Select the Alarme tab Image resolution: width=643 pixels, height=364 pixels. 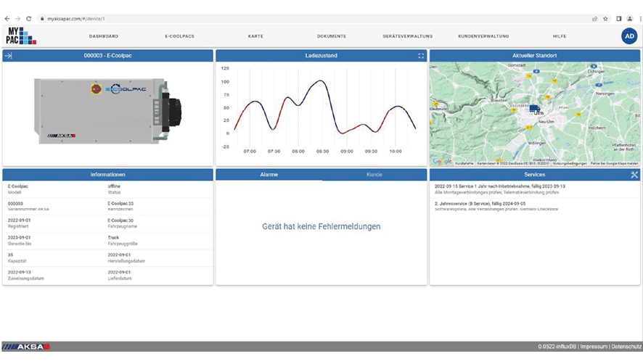[x=269, y=175]
